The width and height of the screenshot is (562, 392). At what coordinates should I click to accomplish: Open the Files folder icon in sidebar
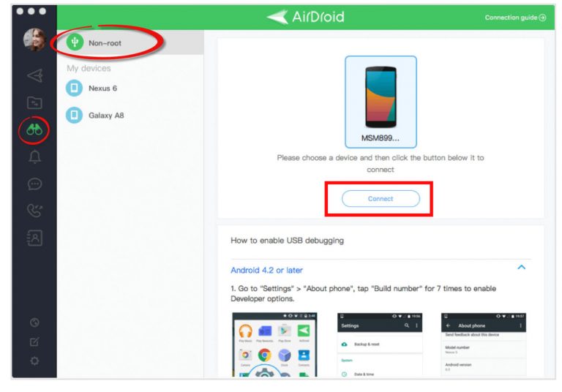pos(35,103)
